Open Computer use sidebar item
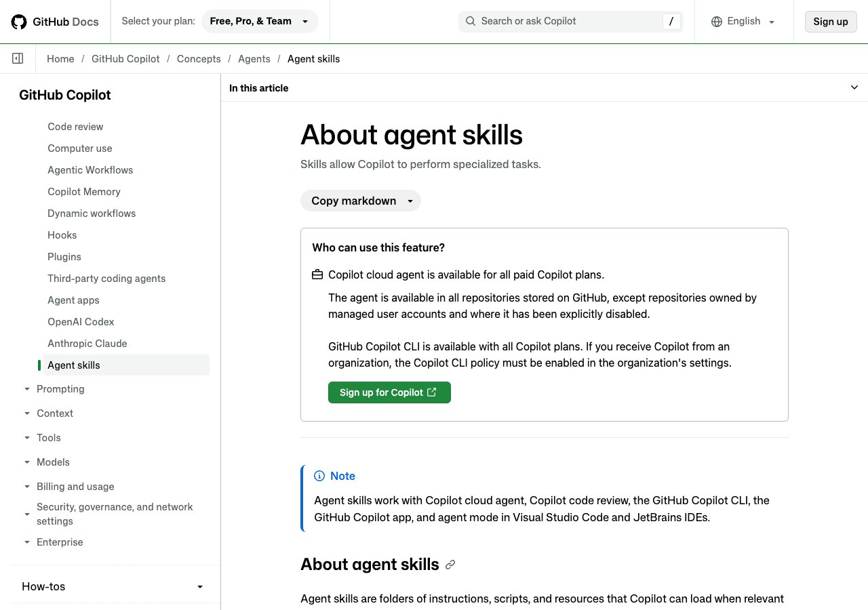868x610 pixels. pyautogui.click(x=80, y=148)
